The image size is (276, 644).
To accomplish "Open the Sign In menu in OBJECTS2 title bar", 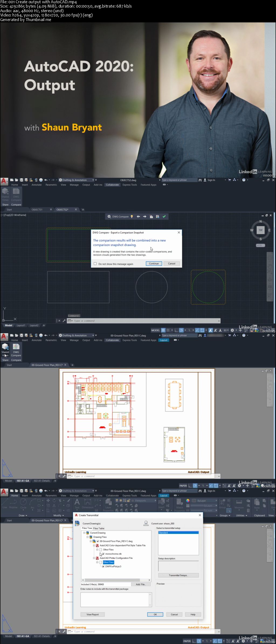I will 209,180.
